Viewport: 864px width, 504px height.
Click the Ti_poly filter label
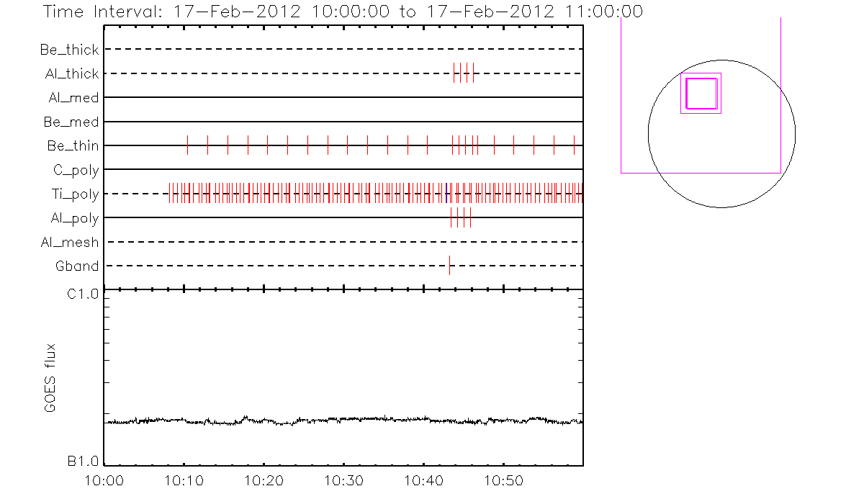click(75, 194)
